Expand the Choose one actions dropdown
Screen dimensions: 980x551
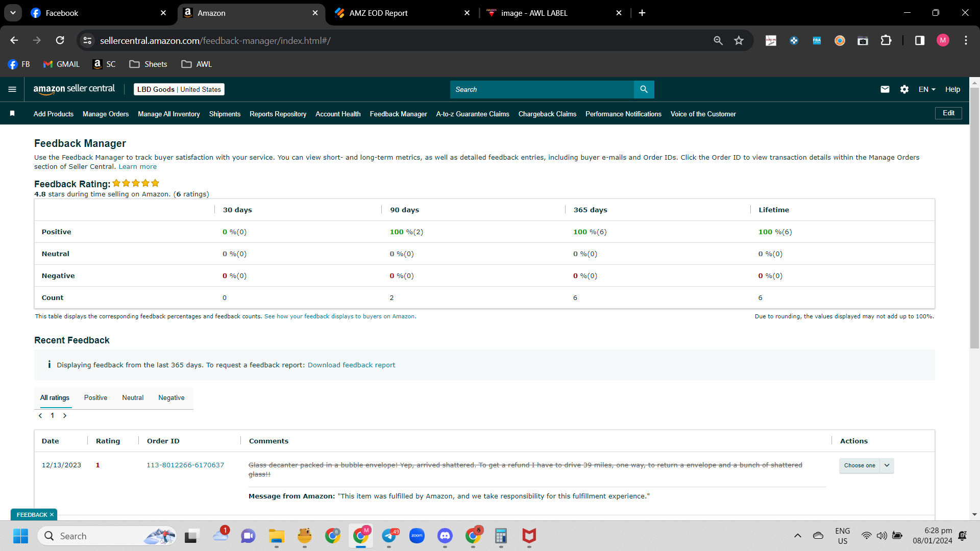(x=866, y=465)
